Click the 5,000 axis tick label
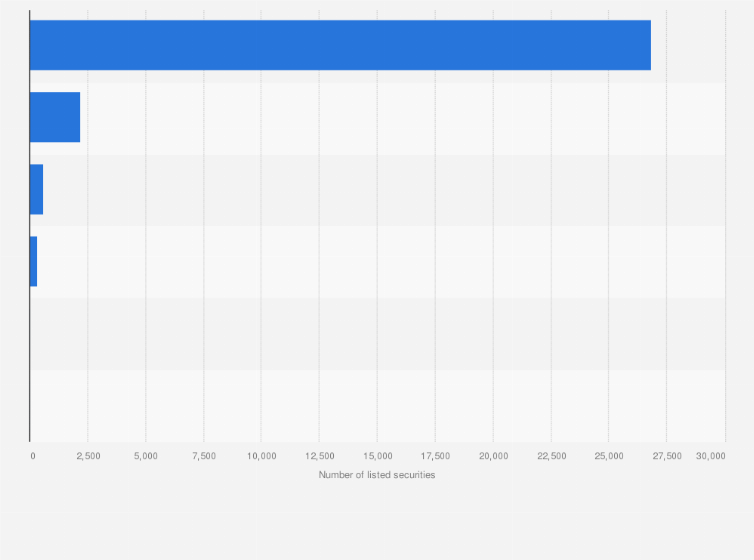754x560 pixels. click(146, 456)
